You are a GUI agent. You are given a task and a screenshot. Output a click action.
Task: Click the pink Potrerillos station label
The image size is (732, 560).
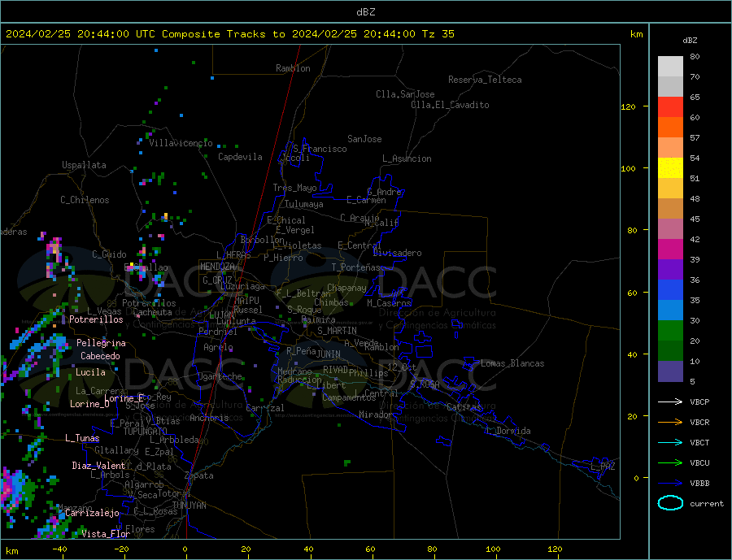tap(96, 319)
